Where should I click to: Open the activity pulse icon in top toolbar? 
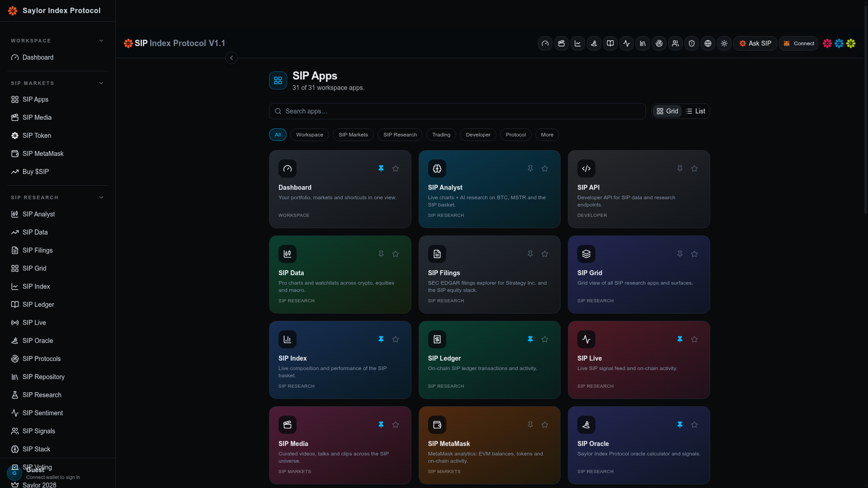click(627, 43)
